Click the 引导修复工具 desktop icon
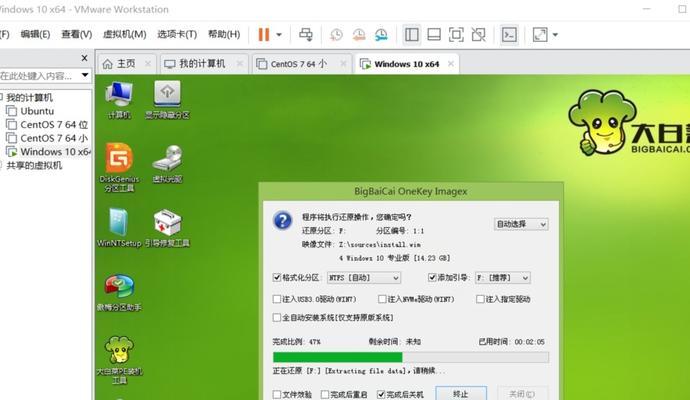 point(167,228)
